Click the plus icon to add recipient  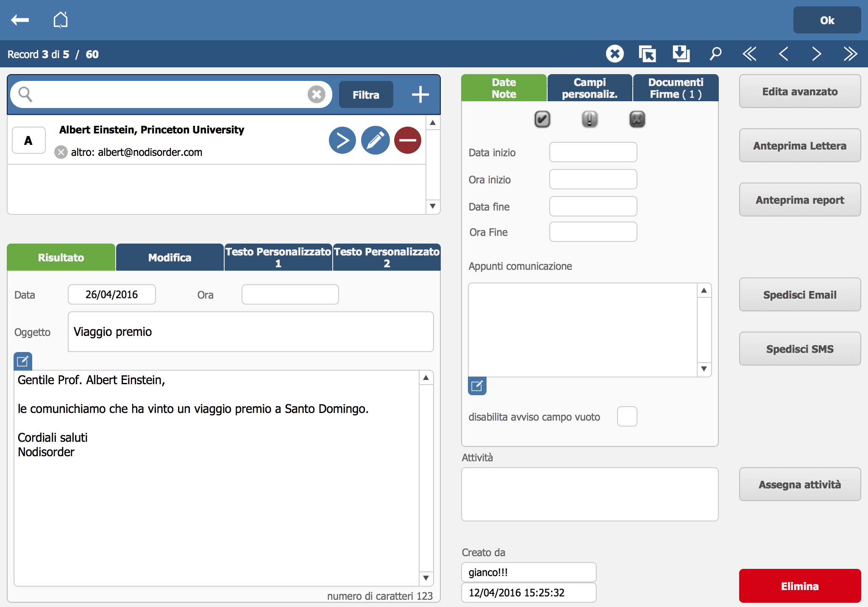pos(420,94)
